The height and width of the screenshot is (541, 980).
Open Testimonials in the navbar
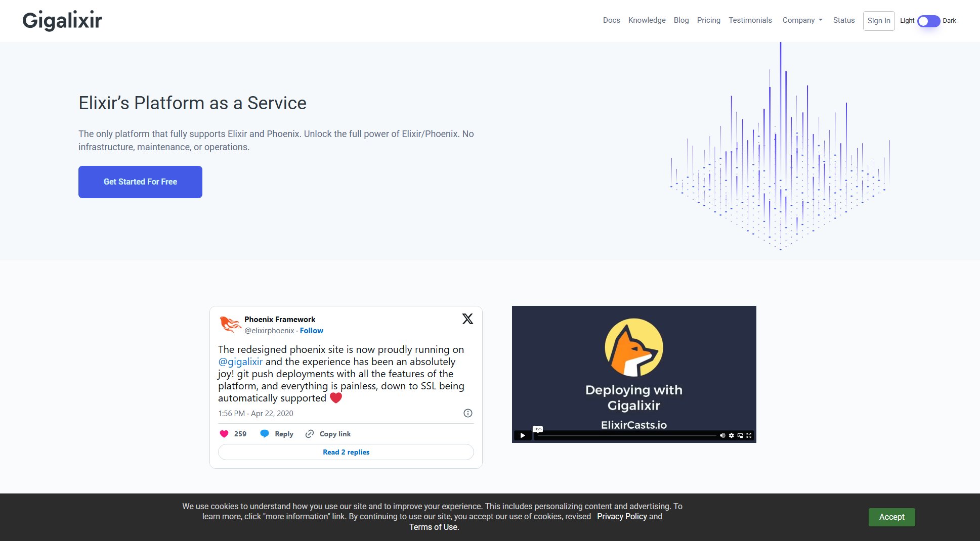click(x=750, y=20)
